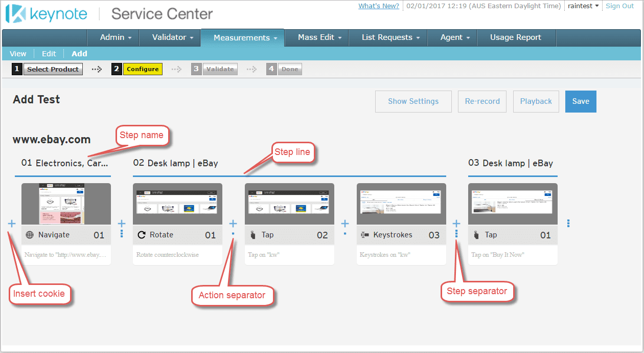
Task: Open the Rotate action screenshot thumbnail
Action: point(177,204)
